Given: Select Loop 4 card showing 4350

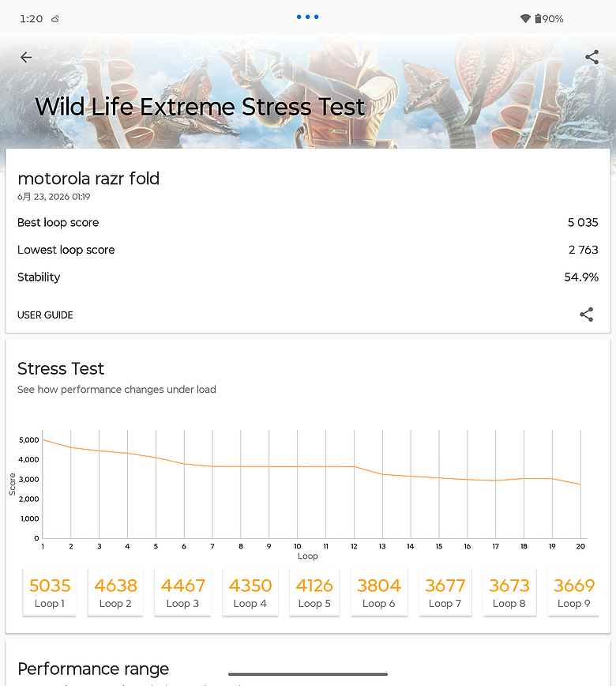Looking at the screenshot, I should coord(250,592).
